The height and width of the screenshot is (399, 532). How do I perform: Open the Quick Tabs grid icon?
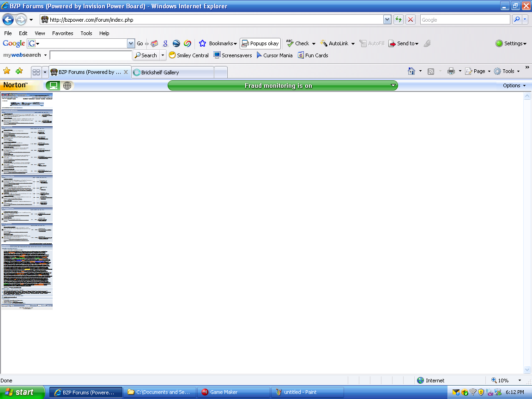36,72
